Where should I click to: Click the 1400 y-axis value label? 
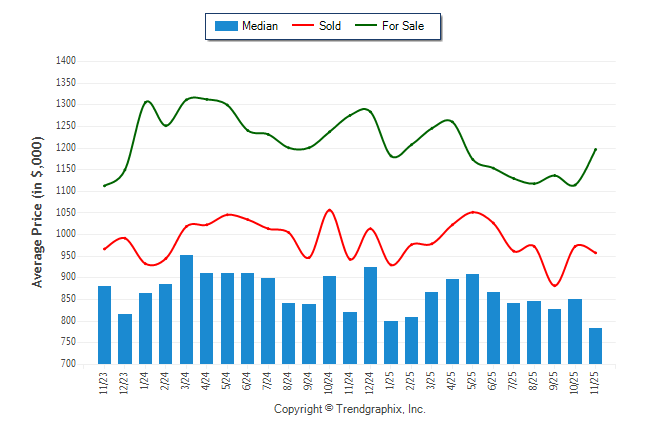[66, 61]
